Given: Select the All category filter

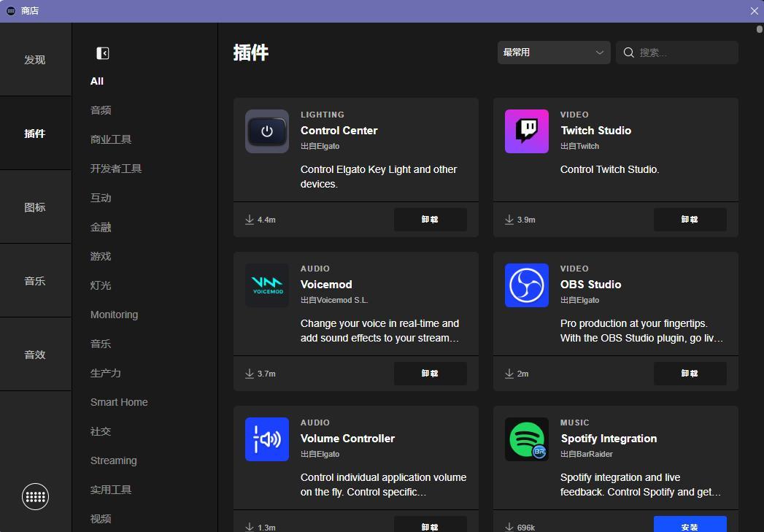Looking at the screenshot, I should click(97, 81).
